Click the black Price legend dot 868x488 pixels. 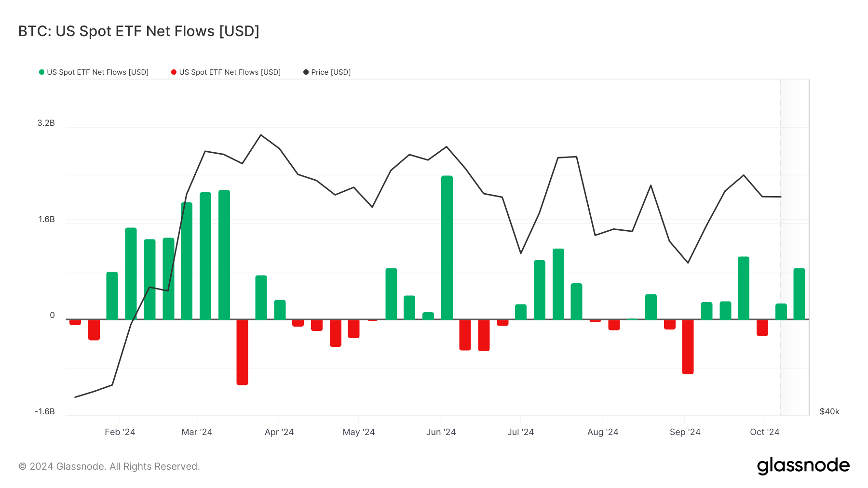click(x=306, y=72)
